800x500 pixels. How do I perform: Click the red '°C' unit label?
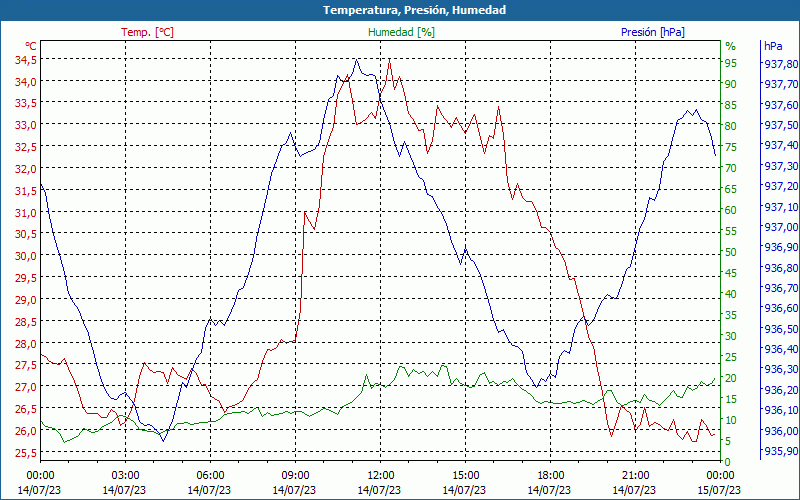pos(31,46)
